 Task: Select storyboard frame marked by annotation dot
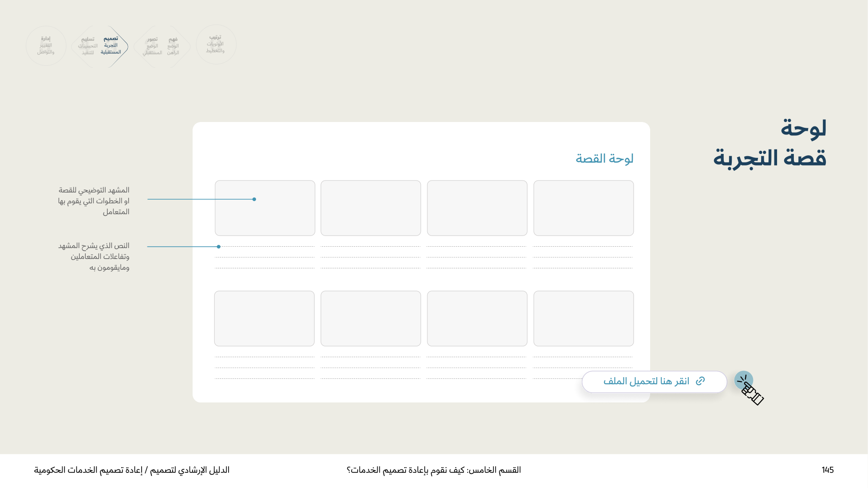coord(265,208)
